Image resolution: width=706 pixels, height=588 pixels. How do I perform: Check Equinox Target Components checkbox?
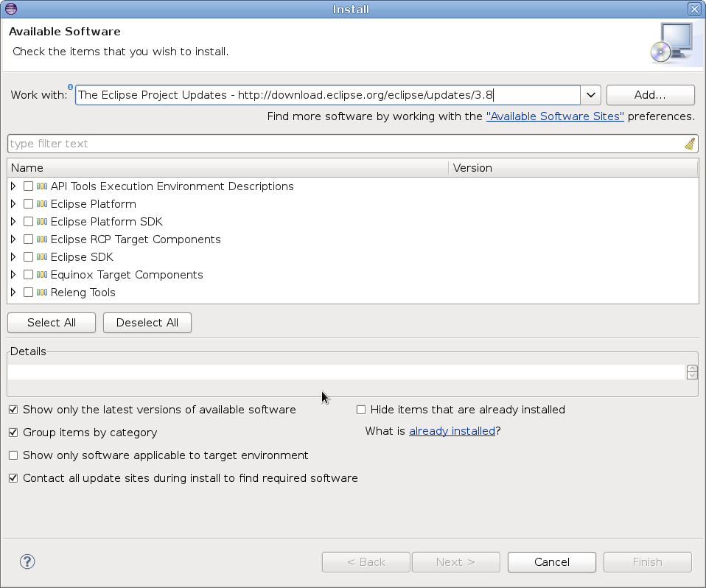pos(28,274)
